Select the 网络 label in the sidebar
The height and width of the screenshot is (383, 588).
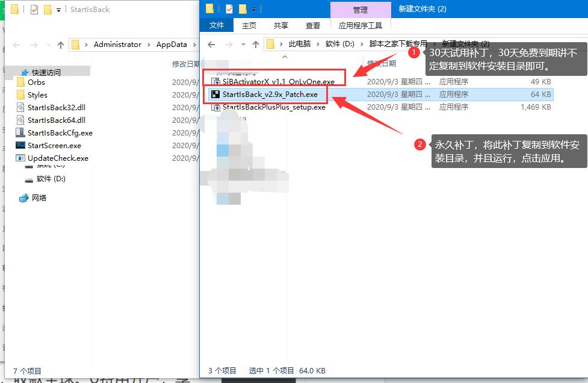tap(39, 198)
